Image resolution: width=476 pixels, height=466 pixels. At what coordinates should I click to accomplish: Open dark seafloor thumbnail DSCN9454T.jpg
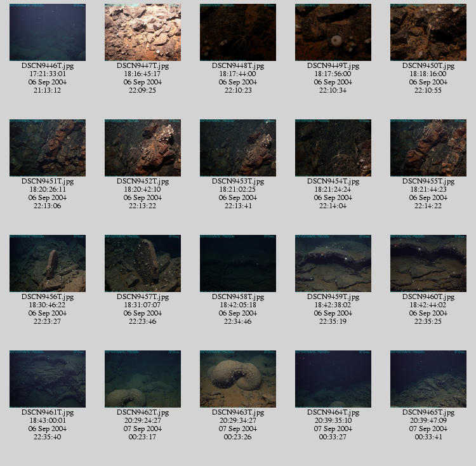tap(333, 148)
